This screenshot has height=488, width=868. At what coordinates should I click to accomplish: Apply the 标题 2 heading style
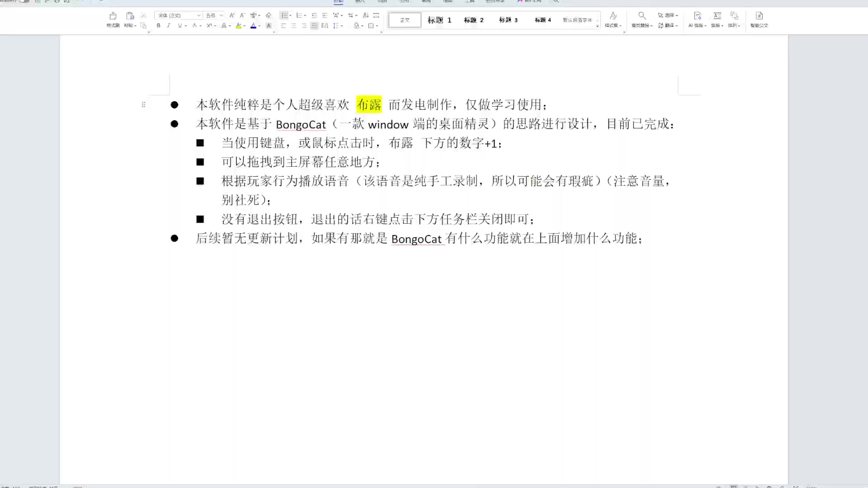474,20
